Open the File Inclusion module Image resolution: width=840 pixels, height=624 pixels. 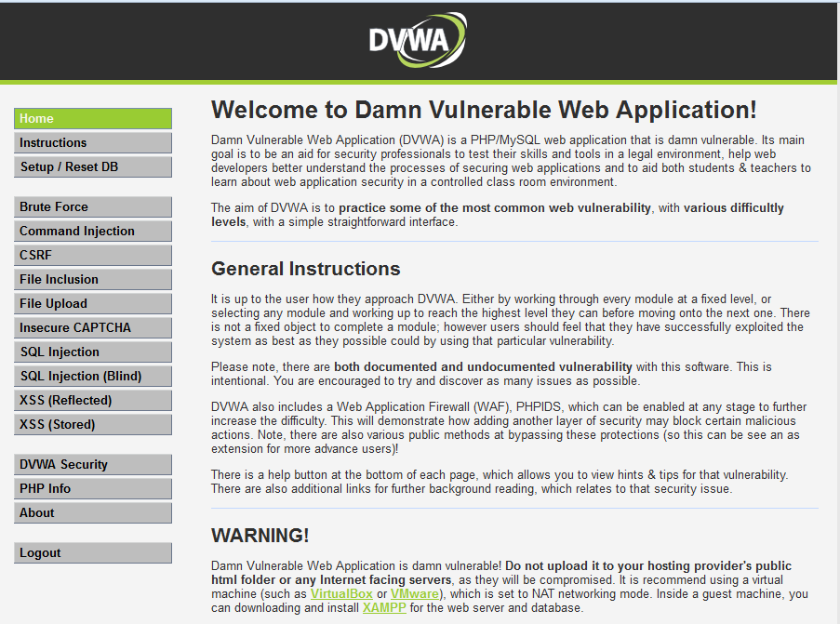tap(93, 280)
